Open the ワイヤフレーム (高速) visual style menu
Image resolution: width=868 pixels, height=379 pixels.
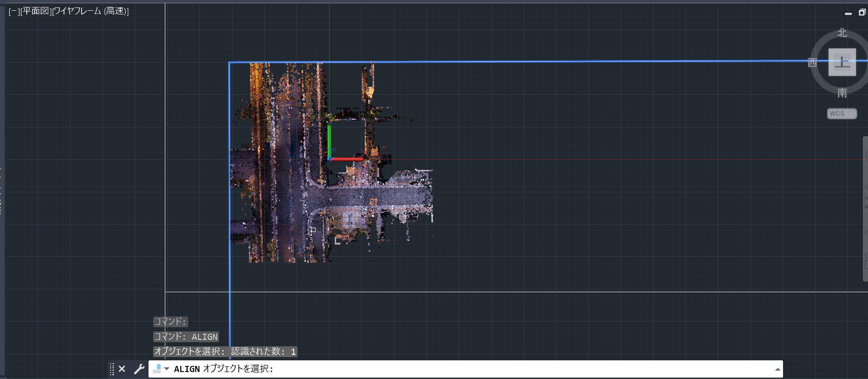(90, 11)
